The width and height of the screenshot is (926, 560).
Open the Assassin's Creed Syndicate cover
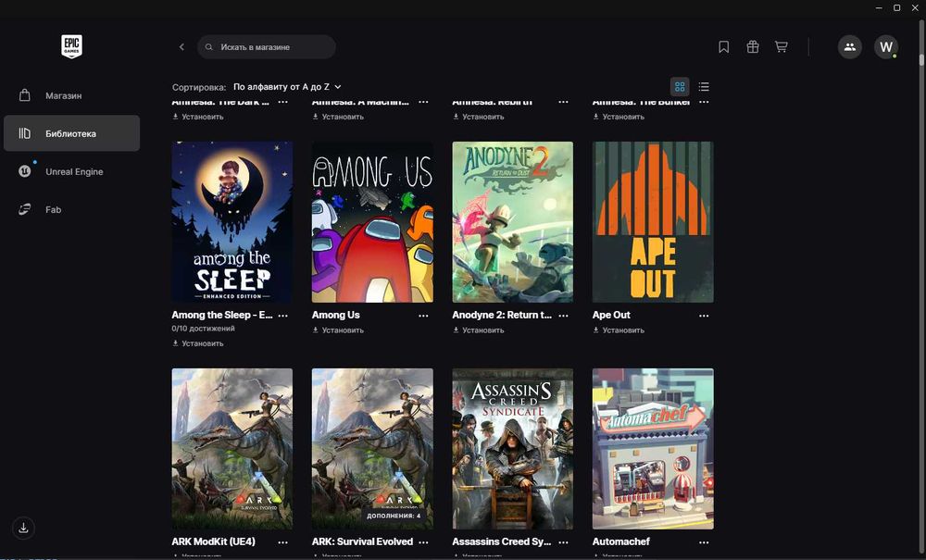(513, 449)
